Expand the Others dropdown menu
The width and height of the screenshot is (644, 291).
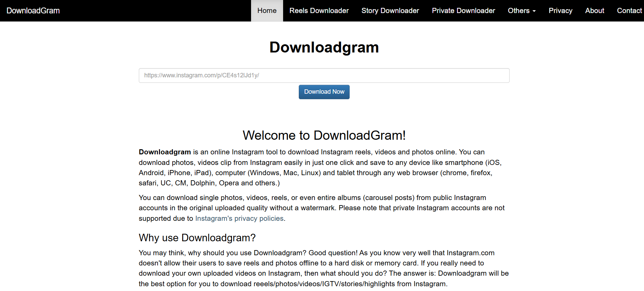click(522, 11)
